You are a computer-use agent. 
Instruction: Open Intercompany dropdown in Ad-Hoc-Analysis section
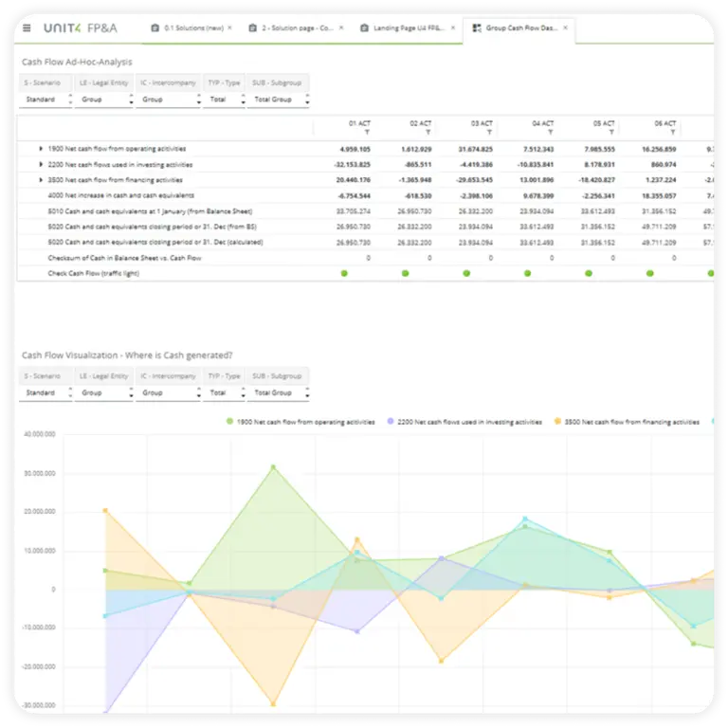pos(169,100)
